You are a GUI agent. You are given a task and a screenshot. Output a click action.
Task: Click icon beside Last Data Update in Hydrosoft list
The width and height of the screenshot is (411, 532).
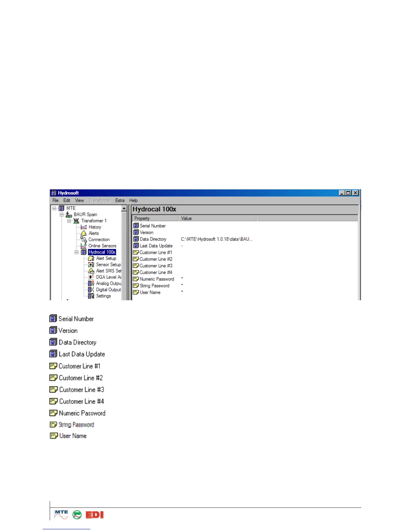point(136,246)
